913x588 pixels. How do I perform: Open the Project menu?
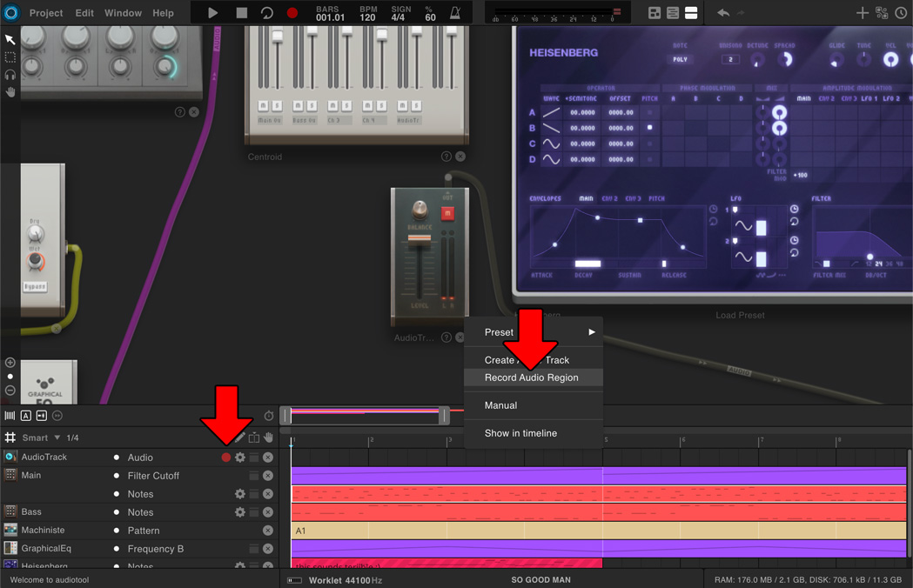(45, 12)
